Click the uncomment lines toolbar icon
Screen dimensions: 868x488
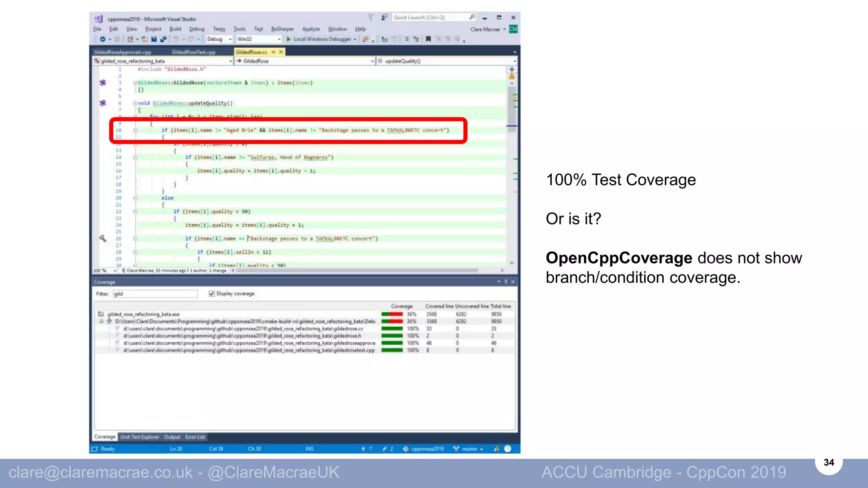click(x=416, y=39)
